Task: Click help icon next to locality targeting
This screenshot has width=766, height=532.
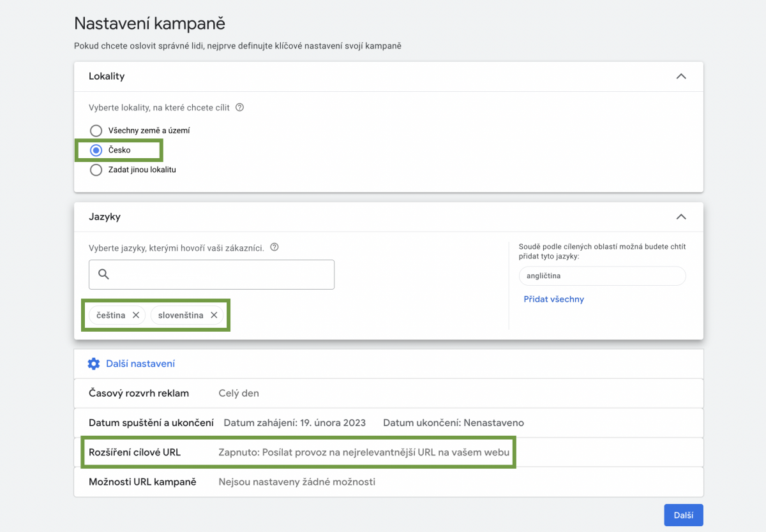Action: [240, 108]
